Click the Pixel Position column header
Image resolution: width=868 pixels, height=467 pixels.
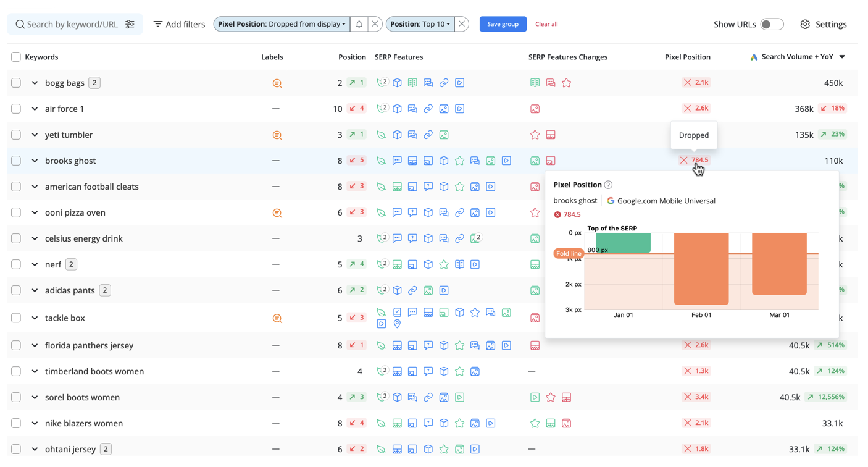click(687, 57)
